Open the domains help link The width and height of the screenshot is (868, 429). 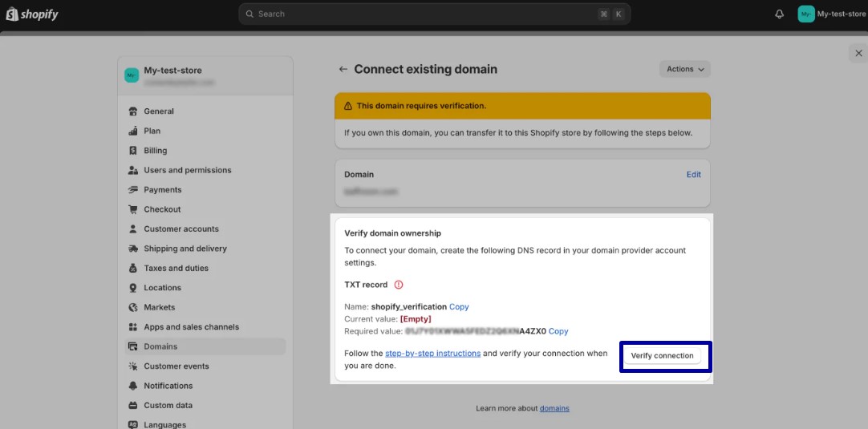point(554,408)
